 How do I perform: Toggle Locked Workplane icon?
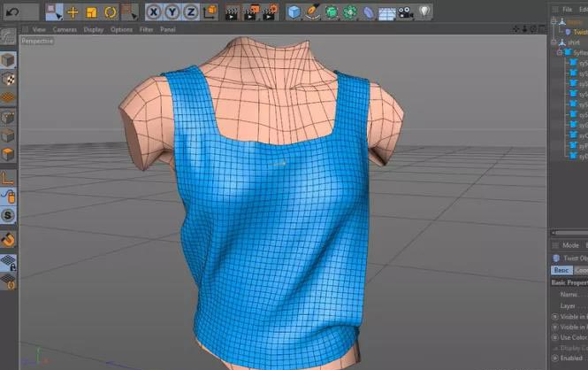click(x=8, y=262)
